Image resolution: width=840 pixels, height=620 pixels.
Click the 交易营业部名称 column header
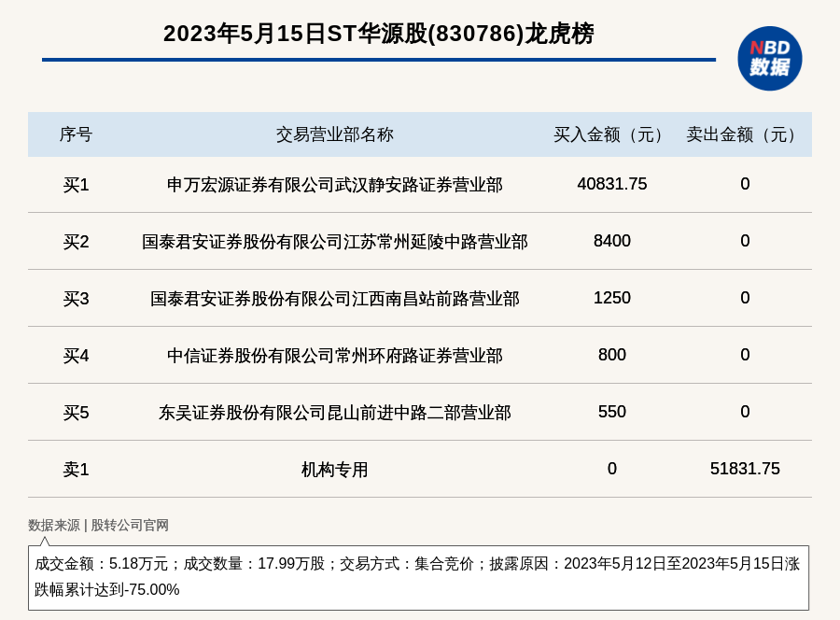pos(335,134)
